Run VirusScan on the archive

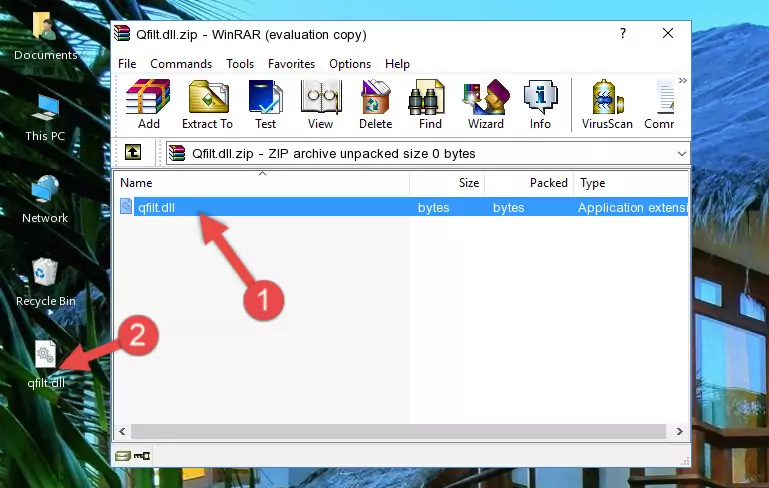[x=607, y=104]
